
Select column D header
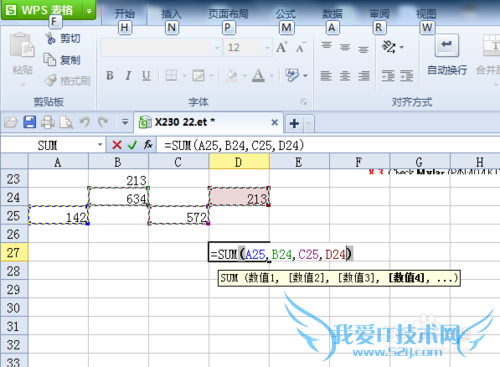tap(239, 162)
